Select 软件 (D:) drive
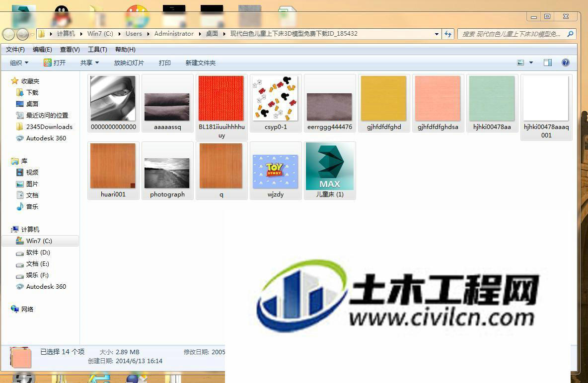Screen dimensions: 588x383 33,253
